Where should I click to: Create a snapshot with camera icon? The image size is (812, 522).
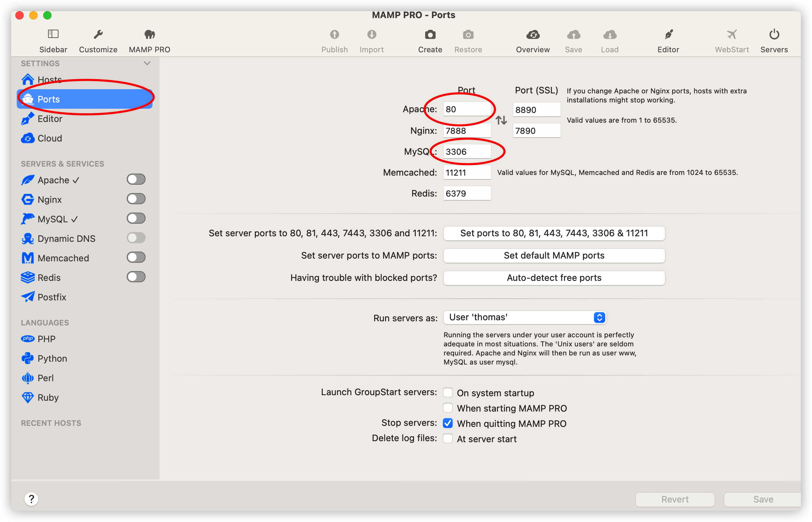pyautogui.click(x=430, y=34)
